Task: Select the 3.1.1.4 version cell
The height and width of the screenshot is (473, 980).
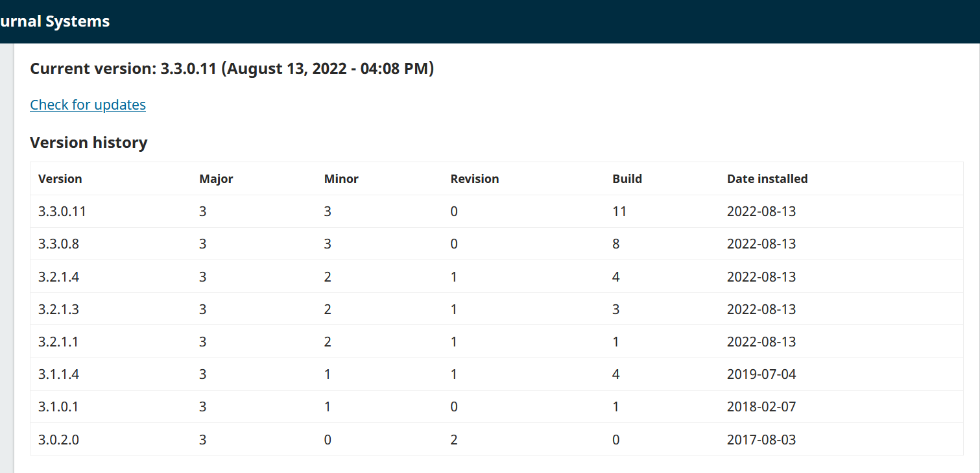Action: click(58, 374)
